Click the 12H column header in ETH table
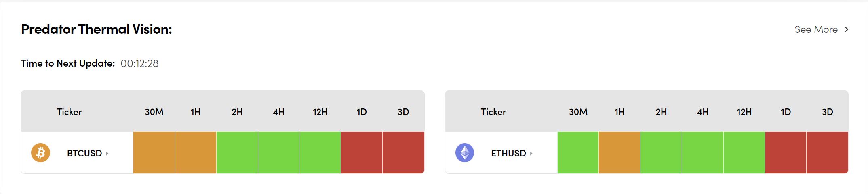 (x=744, y=112)
